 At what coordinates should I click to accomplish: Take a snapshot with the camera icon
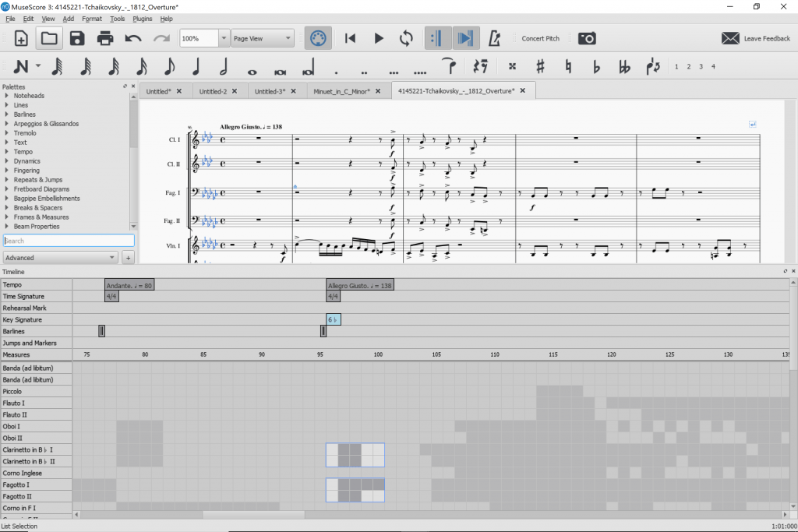tap(587, 38)
